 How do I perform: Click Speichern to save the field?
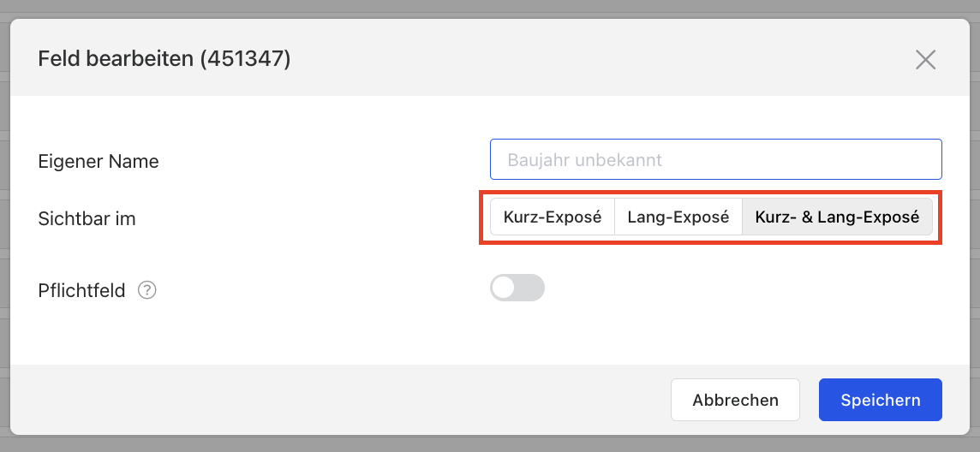880,400
